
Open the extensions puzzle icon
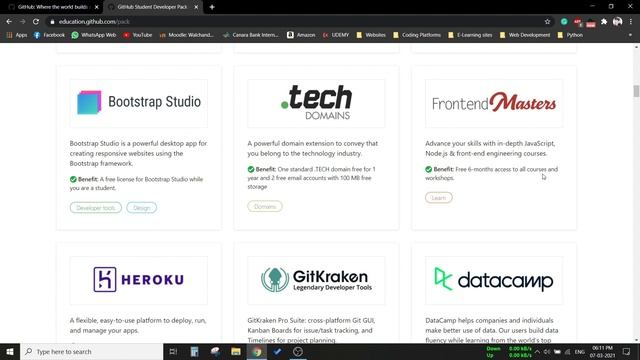[x=604, y=22]
